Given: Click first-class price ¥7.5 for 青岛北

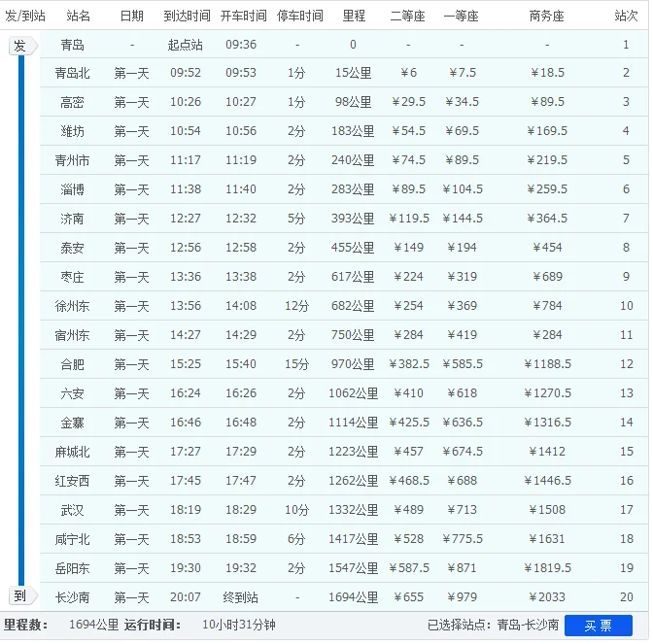Looking at the screenshot, I should (x=463, y=73).
